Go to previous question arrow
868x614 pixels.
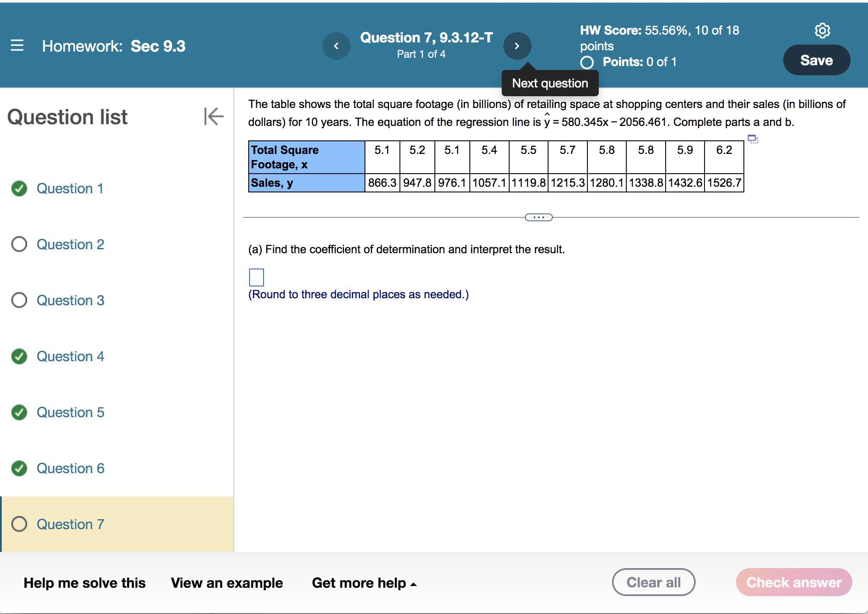point(336,46)
